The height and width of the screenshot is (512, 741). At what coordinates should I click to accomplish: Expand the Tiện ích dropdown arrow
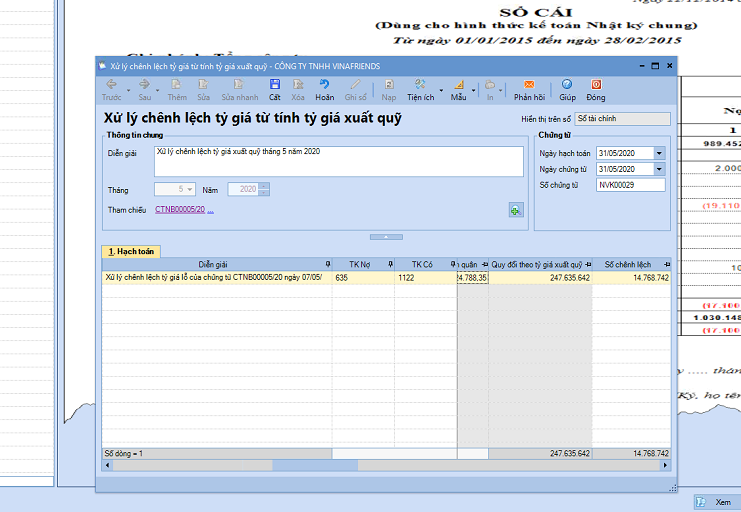[441, 90]
